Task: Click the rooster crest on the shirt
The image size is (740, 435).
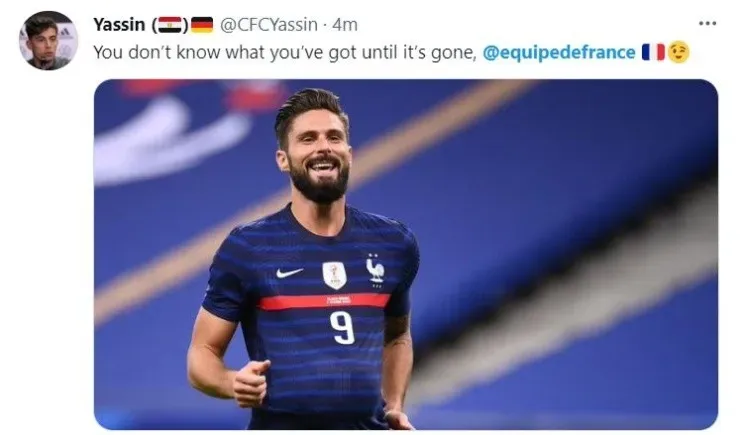Action: click(x=376, y=270)
